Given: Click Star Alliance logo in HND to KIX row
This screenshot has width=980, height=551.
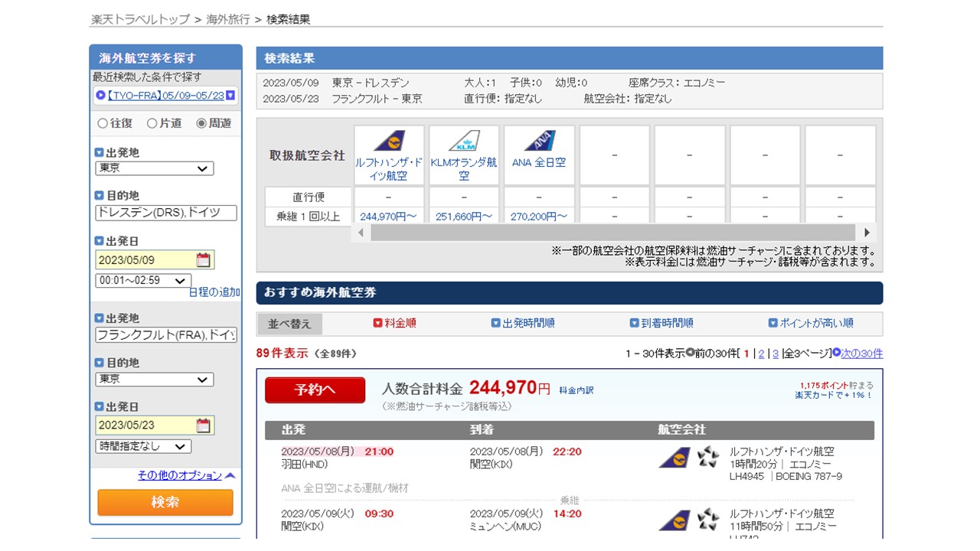Looking at the screenshot, I should 708,458.
